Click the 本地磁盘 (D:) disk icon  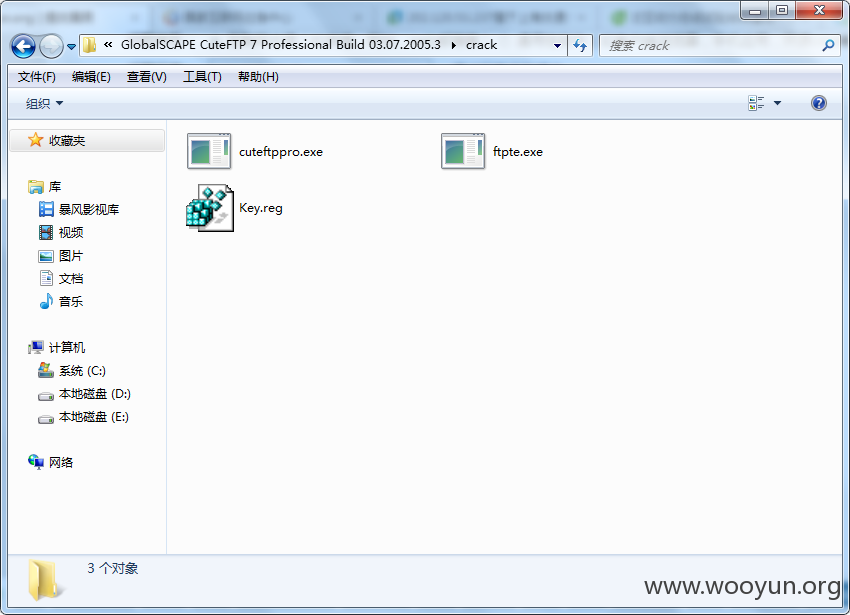(x=46, y=396)
